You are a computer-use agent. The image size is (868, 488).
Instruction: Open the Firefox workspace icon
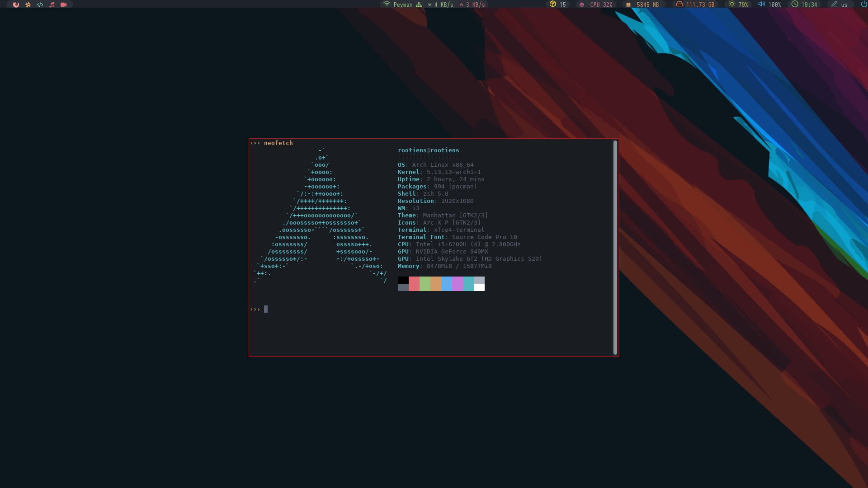pos(16,5)
